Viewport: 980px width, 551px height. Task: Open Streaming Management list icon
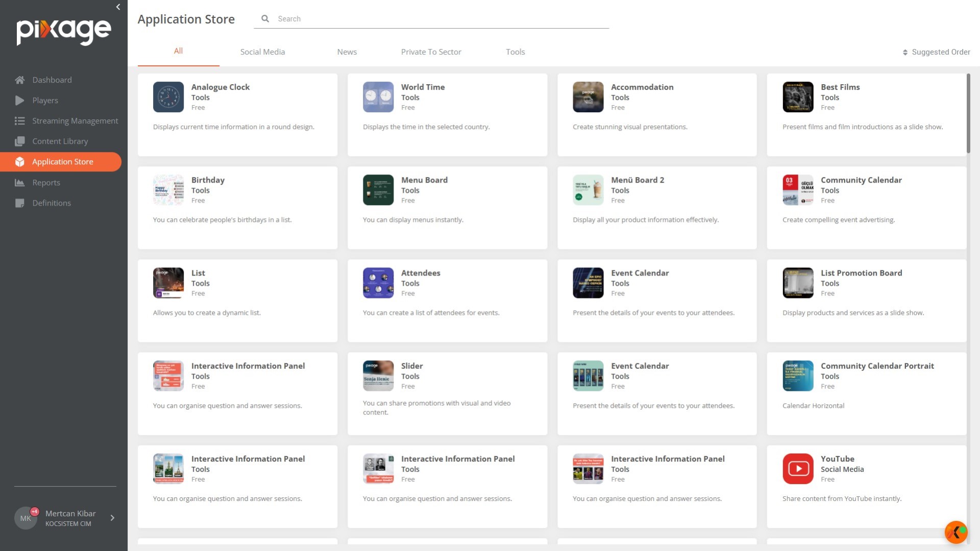(x=20, y=121)
